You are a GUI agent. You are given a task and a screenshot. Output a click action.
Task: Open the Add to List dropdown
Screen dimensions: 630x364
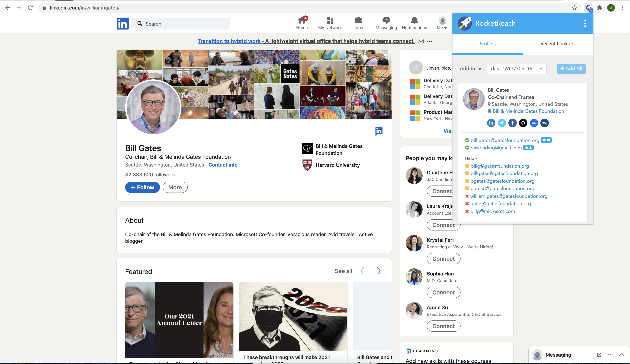click(516, 69)
